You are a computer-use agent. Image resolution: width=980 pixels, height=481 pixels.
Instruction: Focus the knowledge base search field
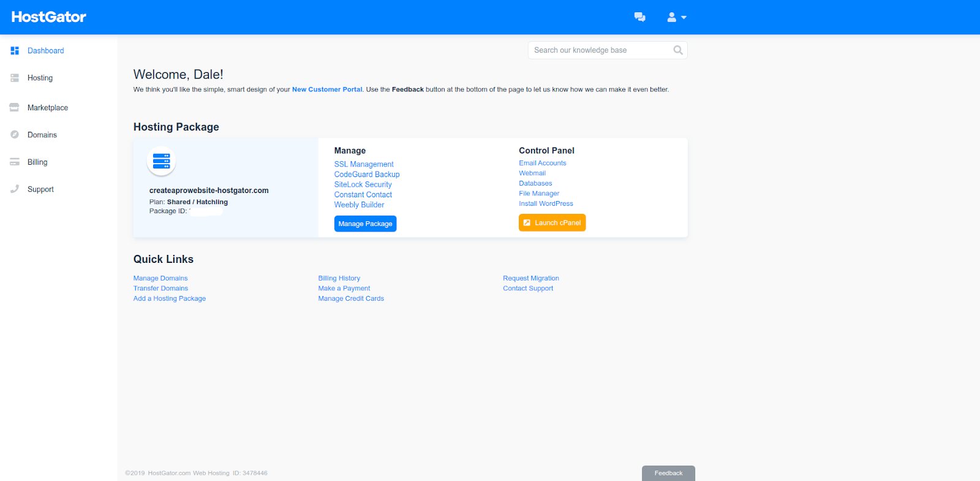[x=608, y=50]
